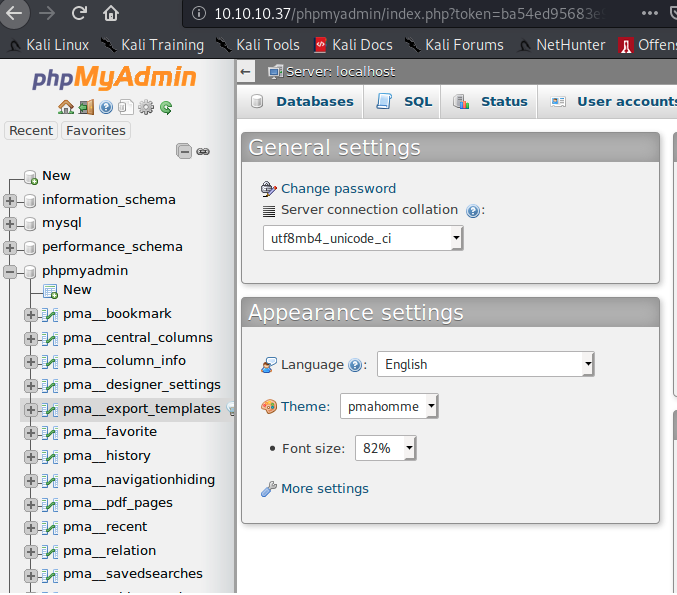
Task: Open the User accounts tab
Action: [x=609, y=101]
